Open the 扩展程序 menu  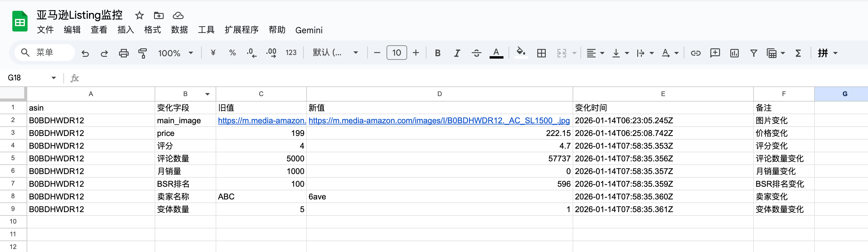241,30
